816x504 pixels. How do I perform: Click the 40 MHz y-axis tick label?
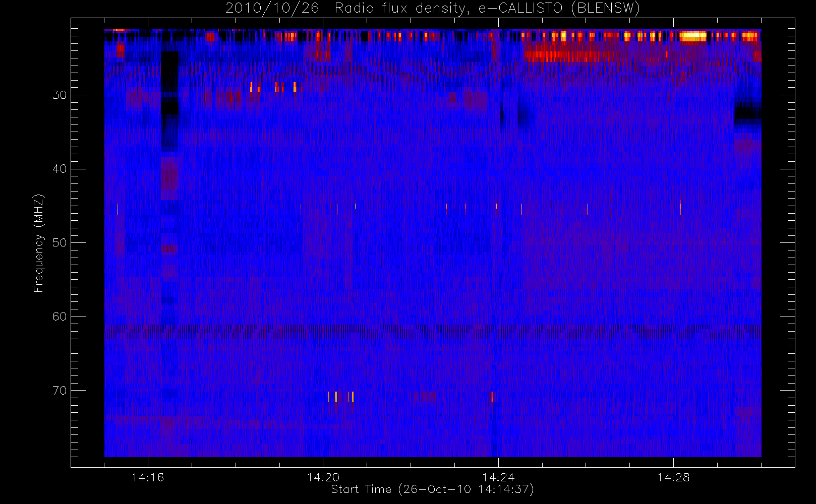tap(60, 169)
